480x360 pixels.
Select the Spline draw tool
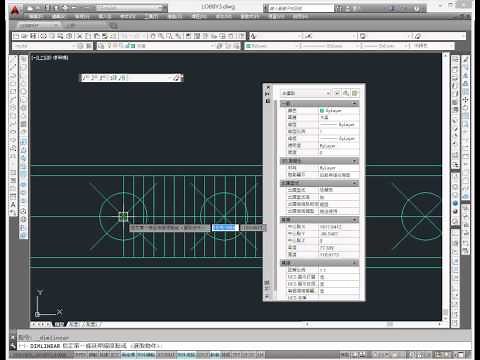[x=13, y=124]
